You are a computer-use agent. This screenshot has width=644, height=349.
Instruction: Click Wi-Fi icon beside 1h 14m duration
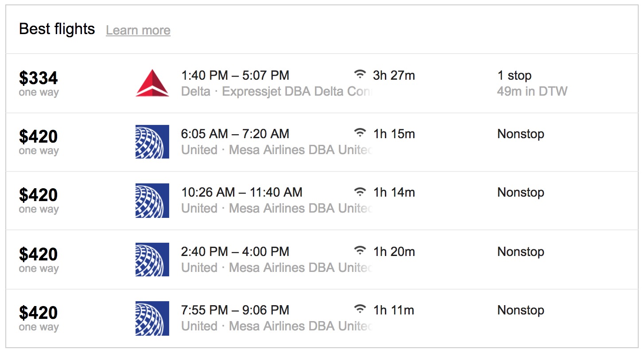360,192
